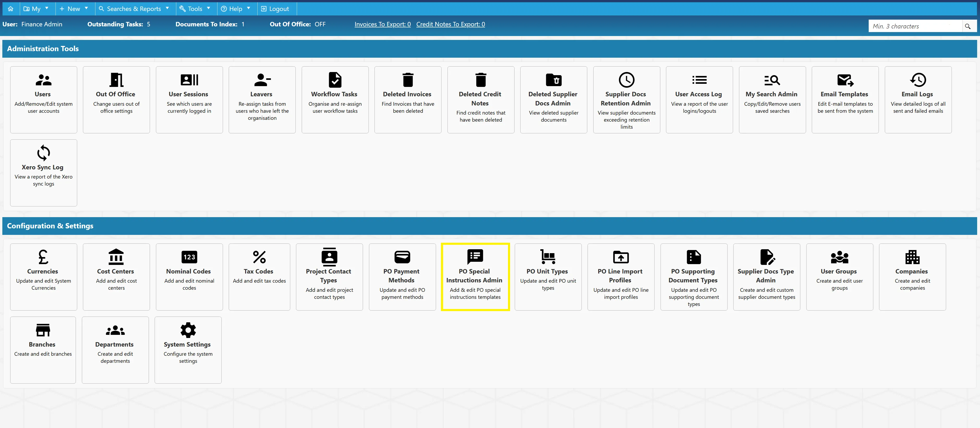
Task: Open the Nominal Codes 123 icon
Action: [189, 257]
